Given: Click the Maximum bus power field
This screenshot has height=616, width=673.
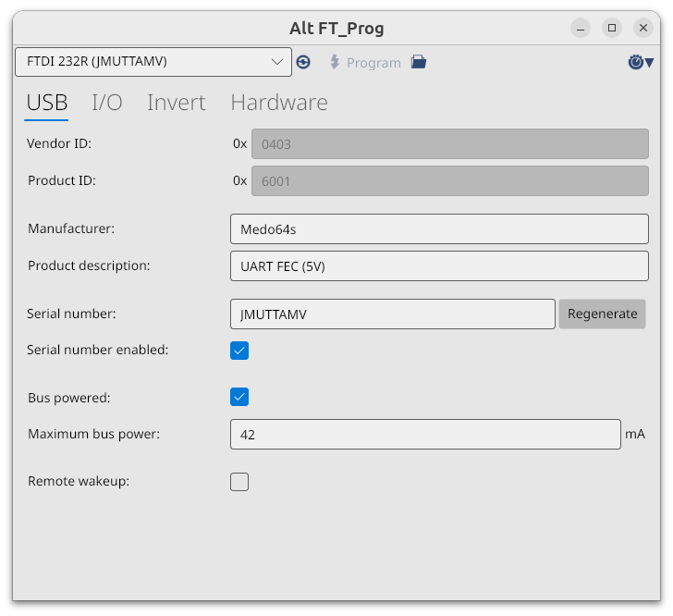Looking at the screenshot, I should click(x=425, y=435).
